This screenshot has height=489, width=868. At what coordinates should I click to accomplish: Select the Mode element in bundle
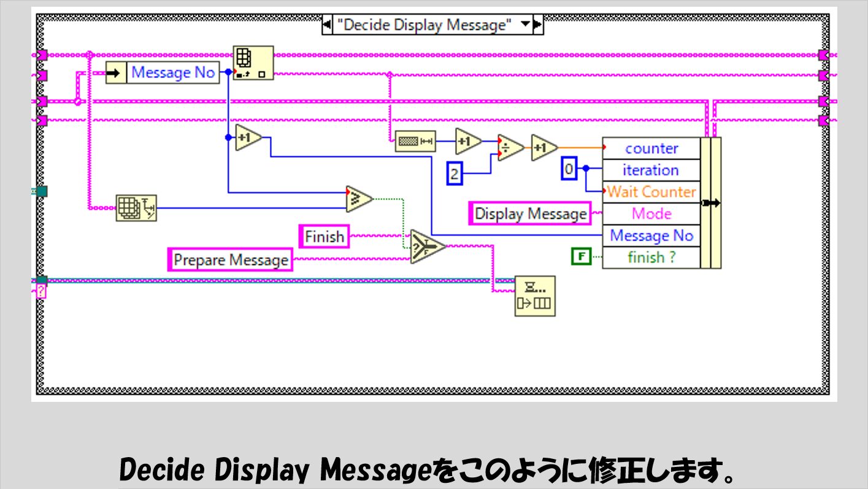tap(651, 214)
